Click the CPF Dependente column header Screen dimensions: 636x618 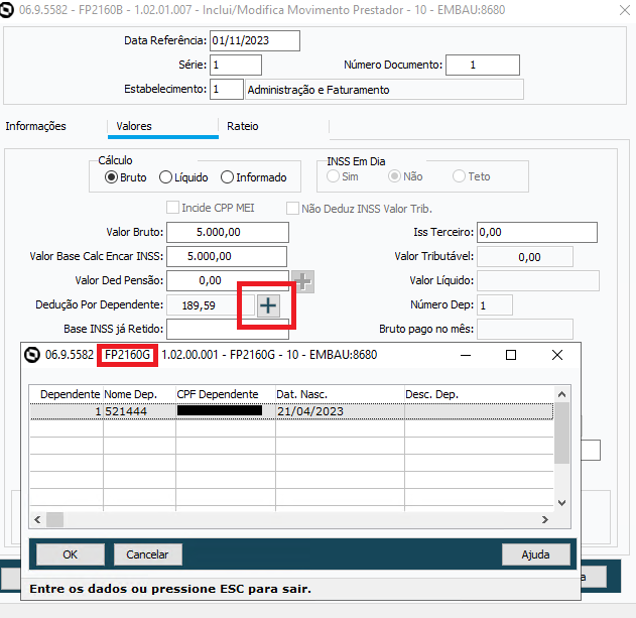click(x=226, y=394)
